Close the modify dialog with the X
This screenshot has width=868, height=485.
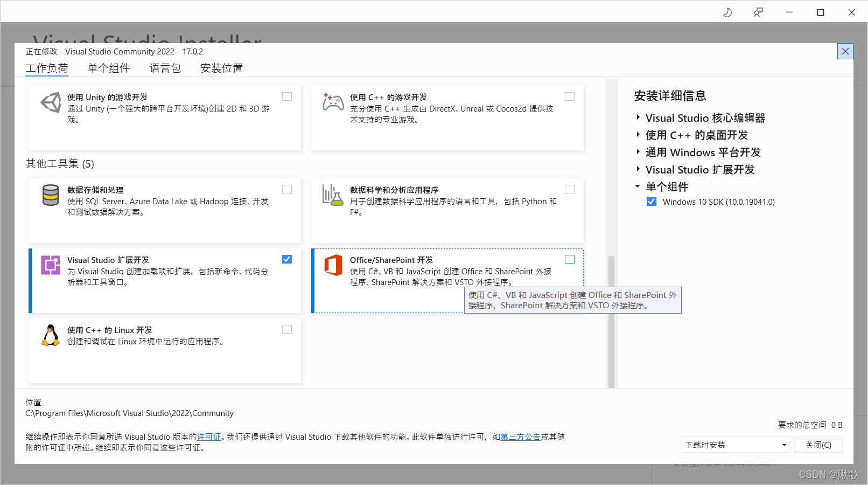[845, 51]
